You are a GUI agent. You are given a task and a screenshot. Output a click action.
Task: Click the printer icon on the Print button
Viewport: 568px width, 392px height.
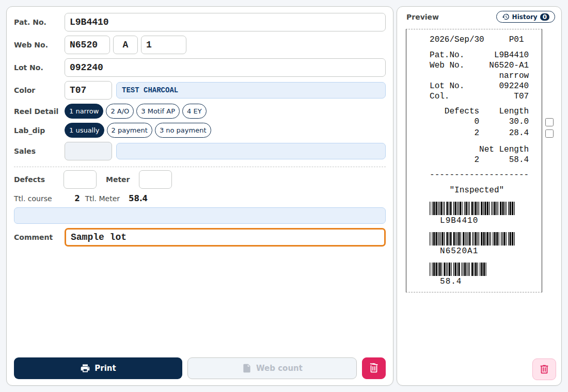[85, 368]
